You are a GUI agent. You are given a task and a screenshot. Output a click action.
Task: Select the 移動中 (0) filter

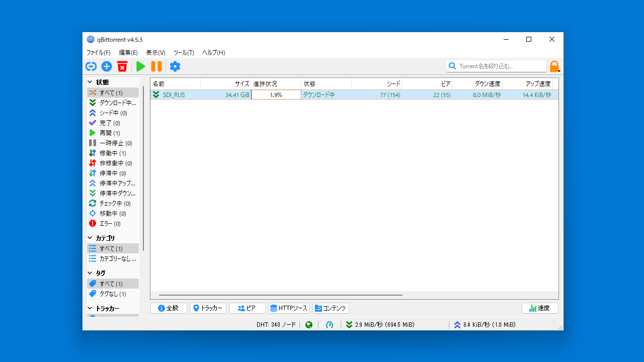pyautogui.click(x=113, y=213)
